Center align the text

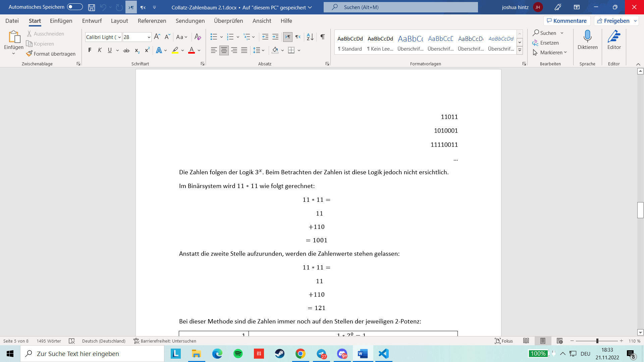tap(224, 50)
